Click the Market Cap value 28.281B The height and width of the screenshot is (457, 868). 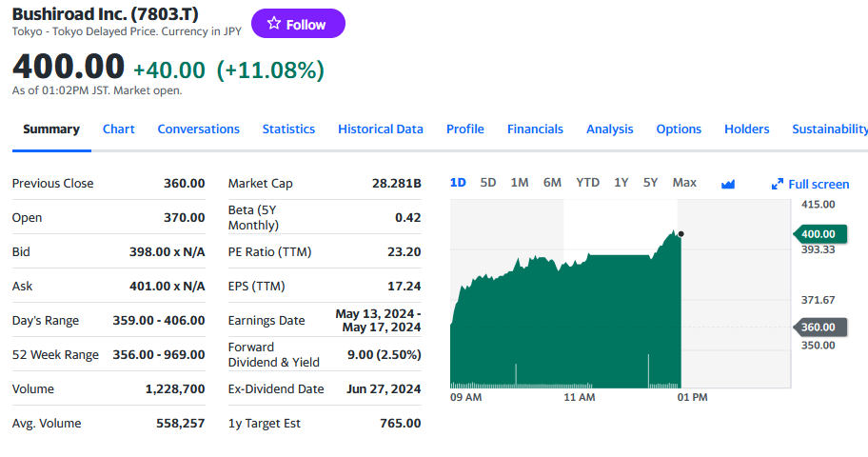click(x=396, y=184)
